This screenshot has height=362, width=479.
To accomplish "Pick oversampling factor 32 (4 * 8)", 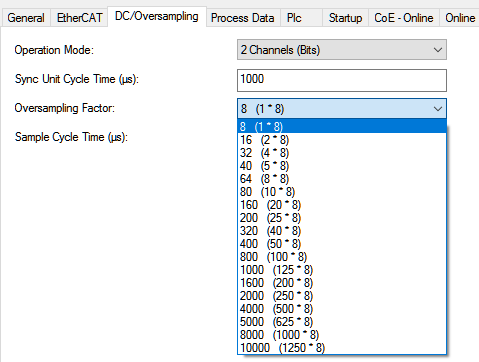I will click(342, 153).
